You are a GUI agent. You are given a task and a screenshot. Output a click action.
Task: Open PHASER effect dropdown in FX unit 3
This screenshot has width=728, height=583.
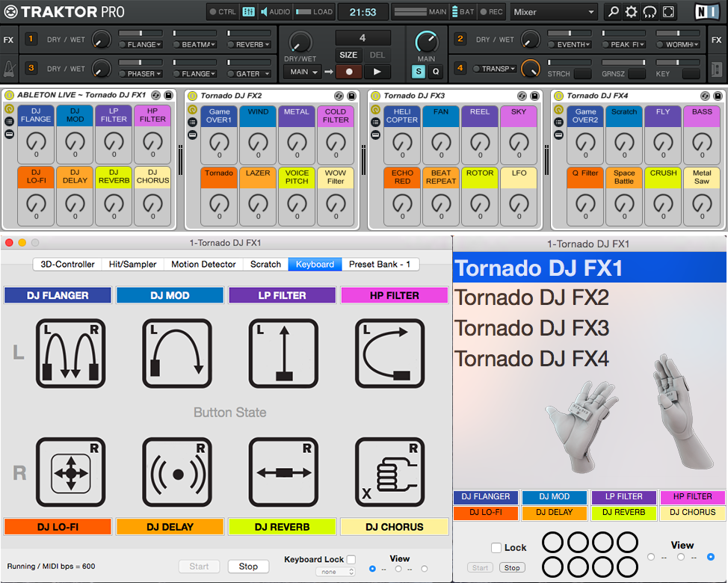coord(144,74)
